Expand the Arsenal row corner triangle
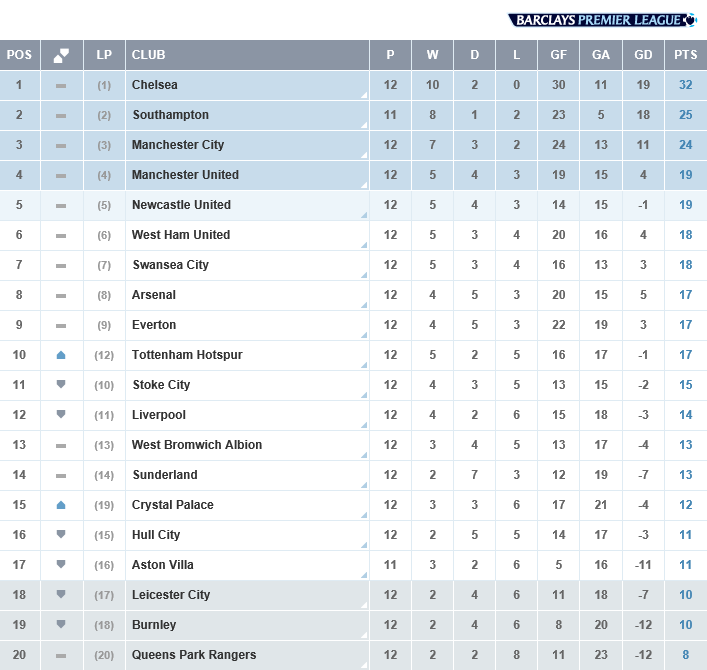Image resolution: width=707 pixels, height=670 pixels. tap(364, 305)
